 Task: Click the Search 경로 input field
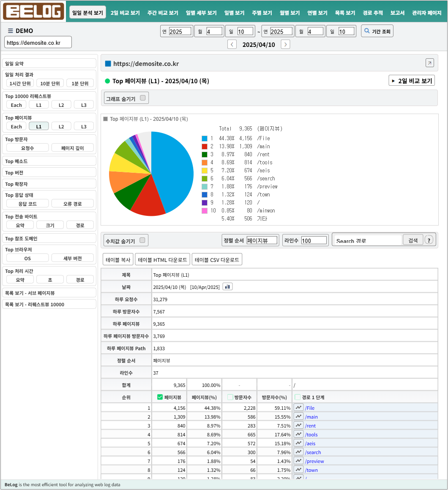tap(368, 240)
